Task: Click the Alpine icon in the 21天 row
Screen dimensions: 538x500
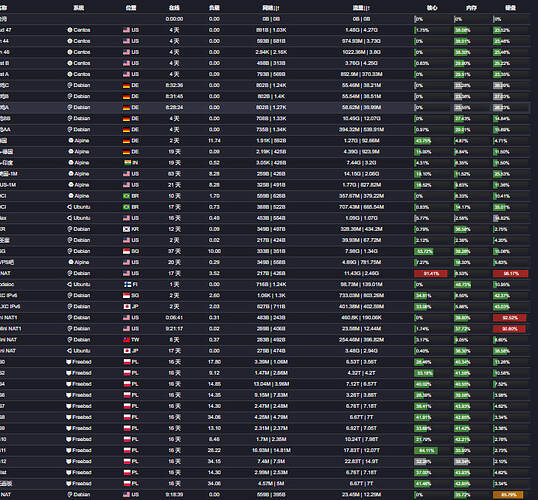Action: [x=71, y=185]
